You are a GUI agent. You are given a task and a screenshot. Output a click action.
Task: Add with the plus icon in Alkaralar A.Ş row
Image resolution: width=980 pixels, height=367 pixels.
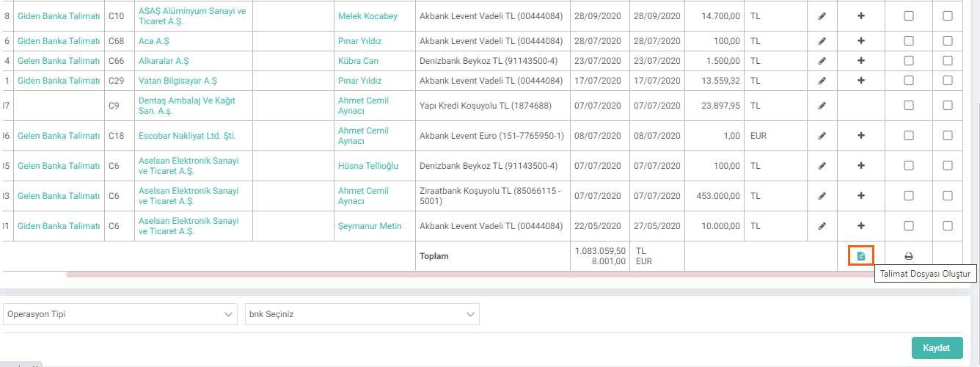point(861,61)
